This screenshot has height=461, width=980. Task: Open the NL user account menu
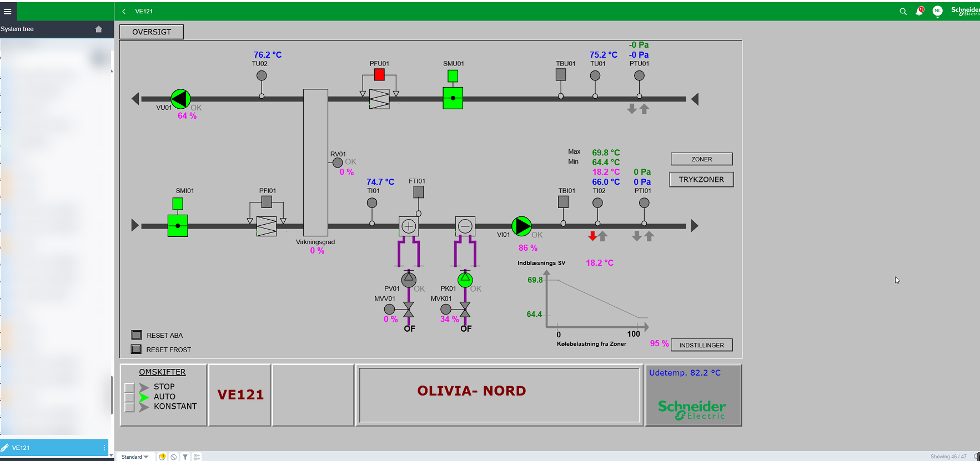[937, 11]
